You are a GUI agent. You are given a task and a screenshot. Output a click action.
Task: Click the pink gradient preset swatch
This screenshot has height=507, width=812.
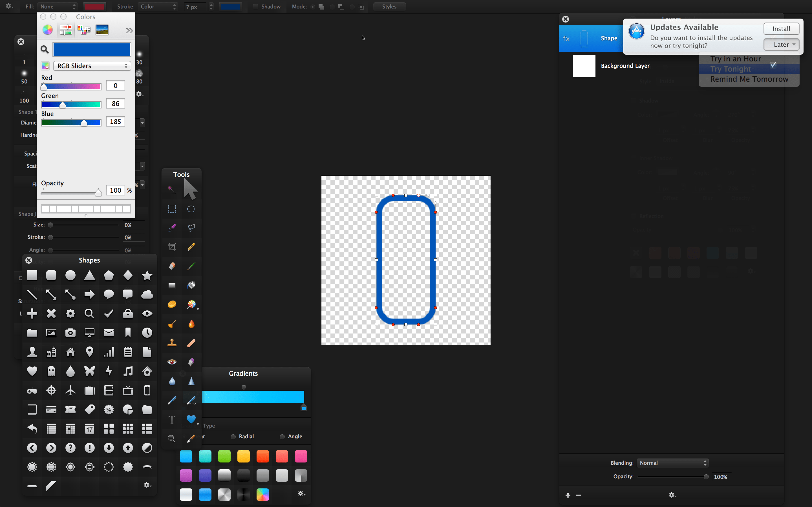[301, 456]
